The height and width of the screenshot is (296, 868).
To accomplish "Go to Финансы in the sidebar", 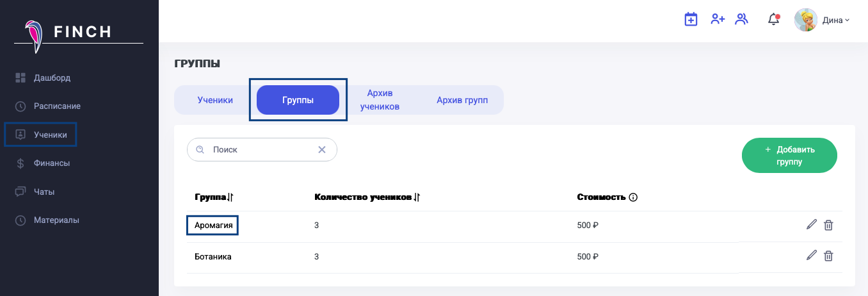I will coord(51,163).
